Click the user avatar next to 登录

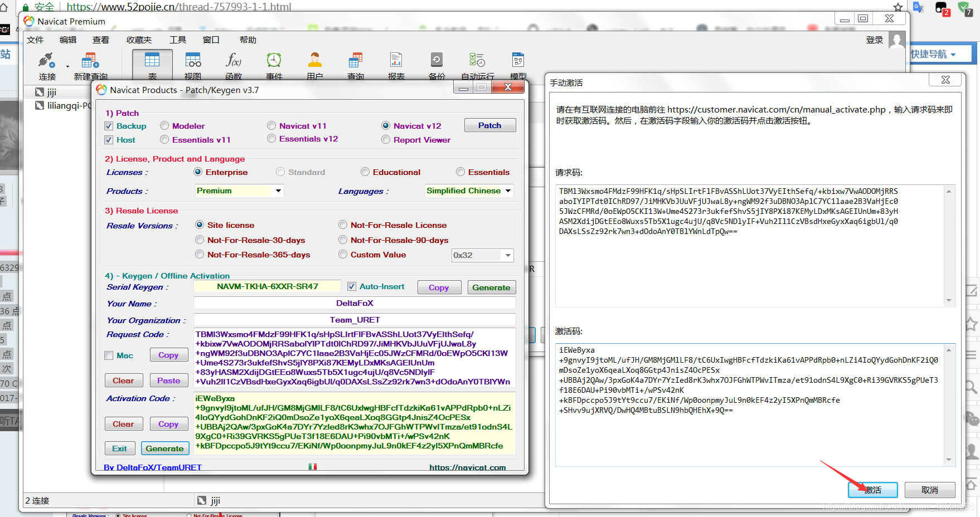click(897, 40)
